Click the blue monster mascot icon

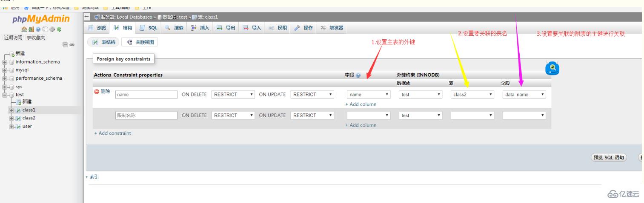[x=552, y=68]
